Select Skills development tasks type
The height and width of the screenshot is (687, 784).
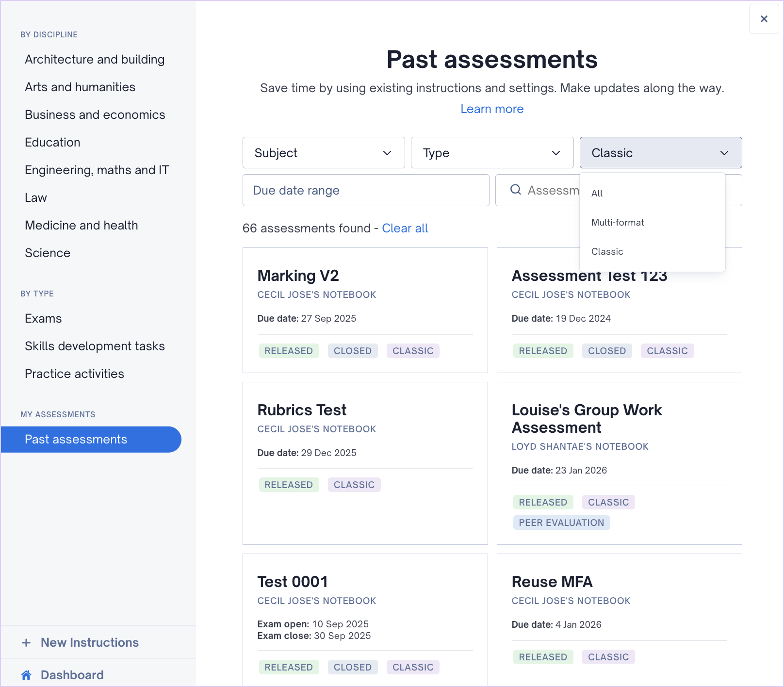(95, 346)
